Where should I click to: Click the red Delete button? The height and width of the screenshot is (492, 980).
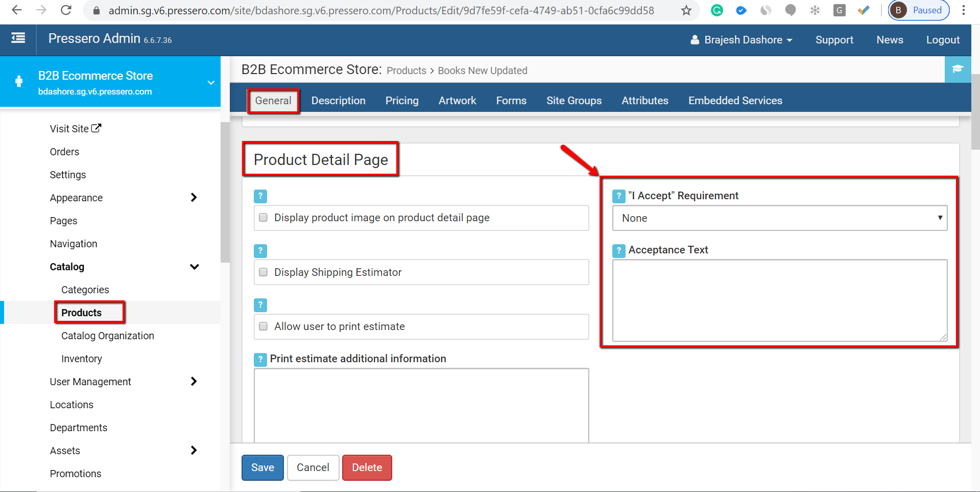[x=367, y=467]
